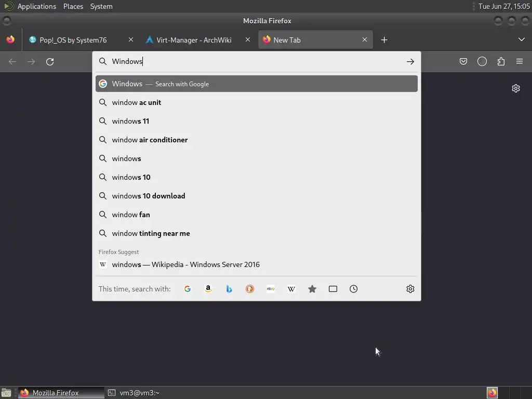Go forward one page
The image size is (532, 399).
31,61
